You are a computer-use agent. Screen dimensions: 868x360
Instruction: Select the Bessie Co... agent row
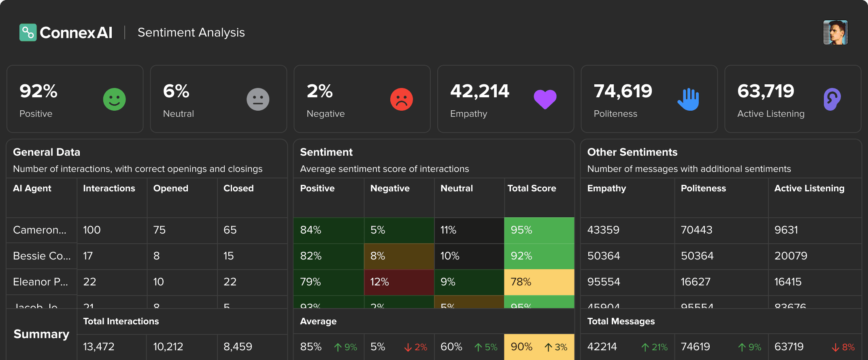pos(42,256)
